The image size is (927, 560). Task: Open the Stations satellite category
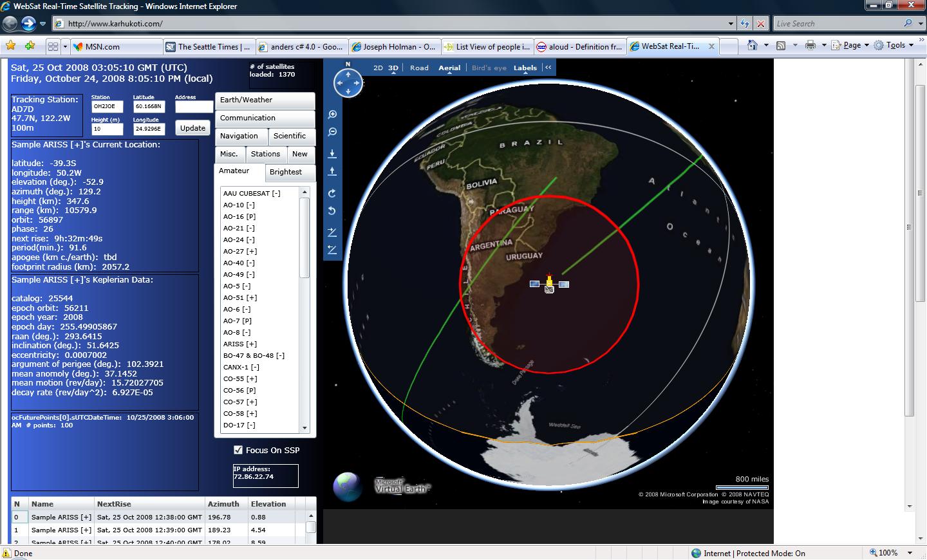tap(265, 154)
